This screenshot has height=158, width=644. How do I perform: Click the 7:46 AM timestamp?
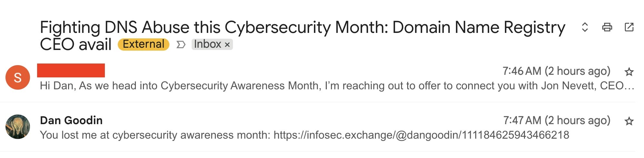pos(556,71)
